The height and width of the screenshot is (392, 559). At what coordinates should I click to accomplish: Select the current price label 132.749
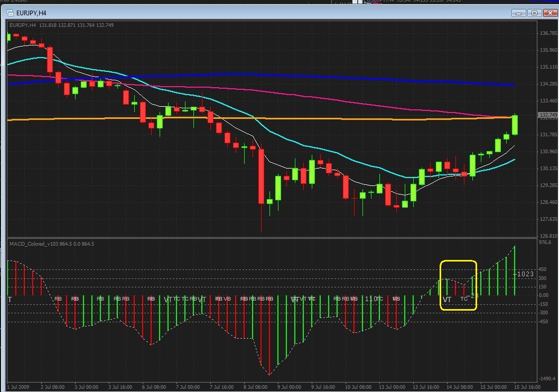click(x=547, y=115)
